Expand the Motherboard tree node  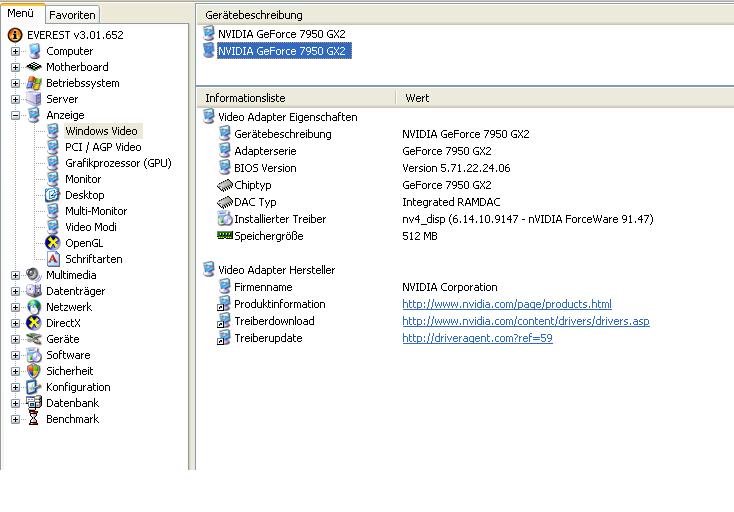click(15, 67)
